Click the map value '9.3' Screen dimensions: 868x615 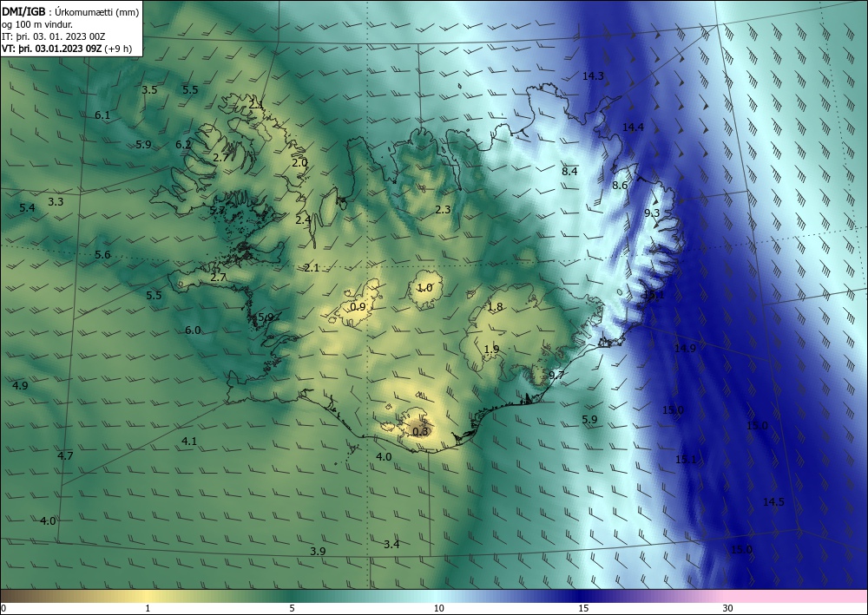tap(652, 213)
